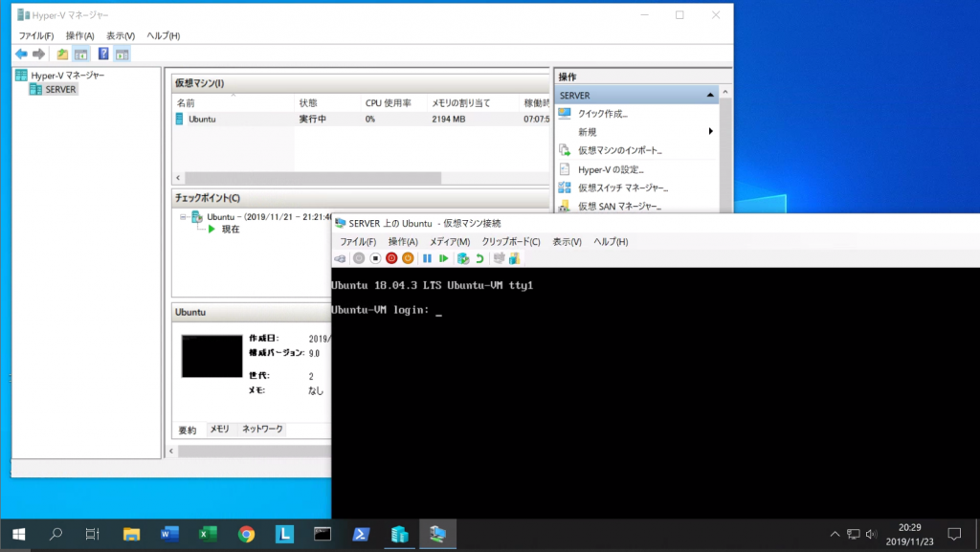Open Excel from the taskbar

208,535
